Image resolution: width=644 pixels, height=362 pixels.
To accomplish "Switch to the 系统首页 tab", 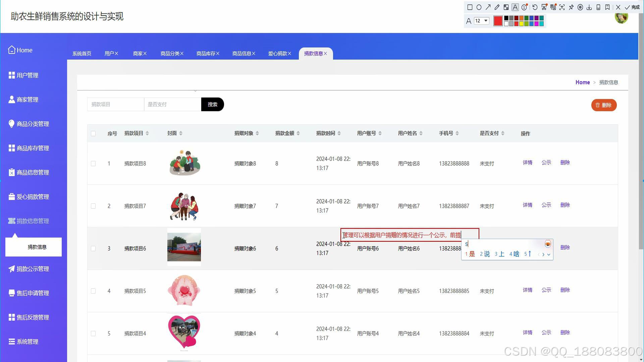I will (x=82, y=53).
